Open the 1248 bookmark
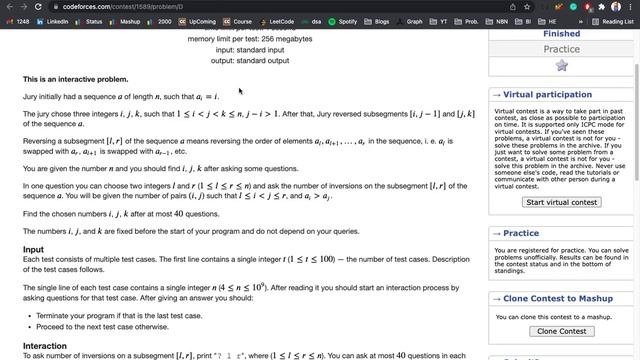Image resolution: width=640 pixels, height=360 pixels. pyautogui.click(x=18, y=22)
